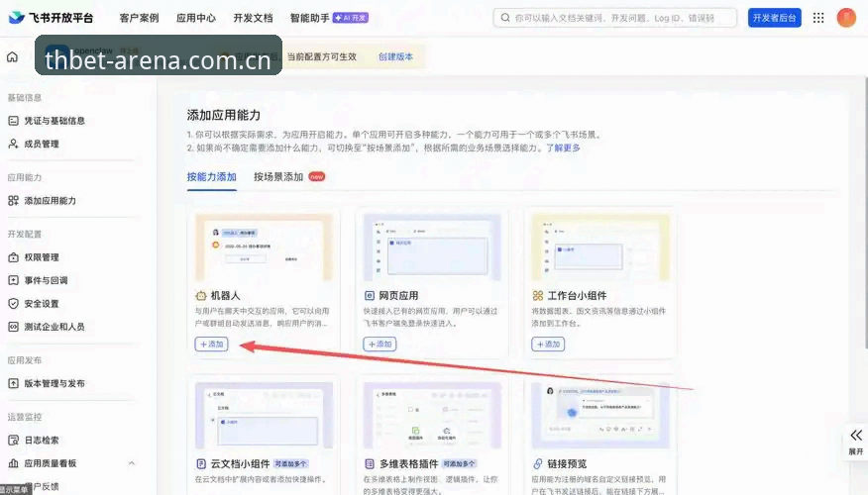The width and height of the screenshot is (868, 495).
Task: Click the 开发者后台 button
Action: click(x=775, y=18)
